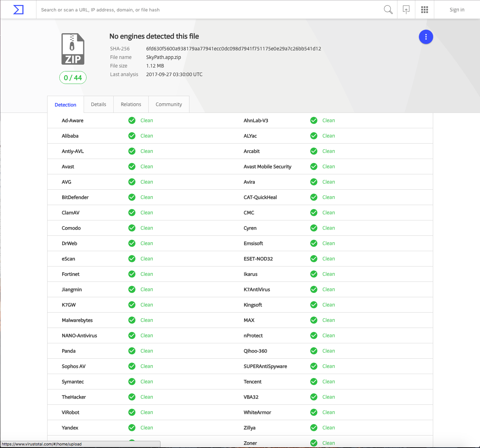Click the green check next to Panda
This screenshot has width=480, height=448.
[132, 351]
